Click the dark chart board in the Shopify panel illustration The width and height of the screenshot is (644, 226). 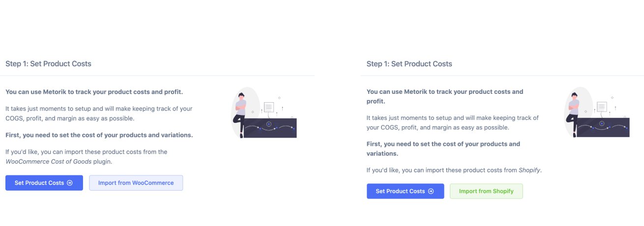click(604, 128)
